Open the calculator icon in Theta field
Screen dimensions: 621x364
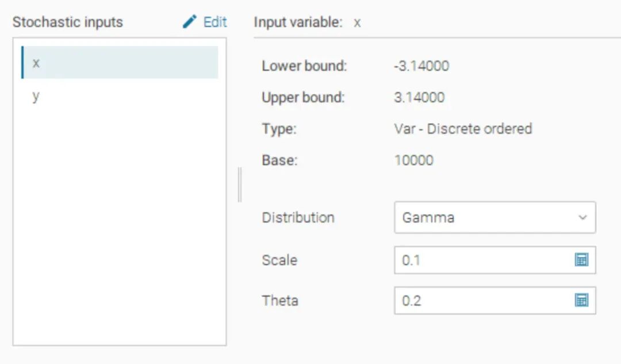[x=581, y=300]
